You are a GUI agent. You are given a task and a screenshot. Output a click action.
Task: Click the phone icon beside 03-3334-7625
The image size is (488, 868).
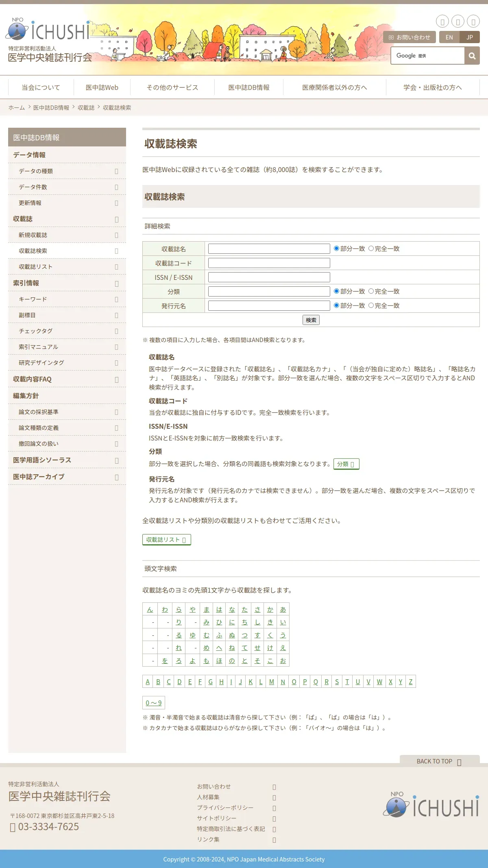click(x=13, y=827)
